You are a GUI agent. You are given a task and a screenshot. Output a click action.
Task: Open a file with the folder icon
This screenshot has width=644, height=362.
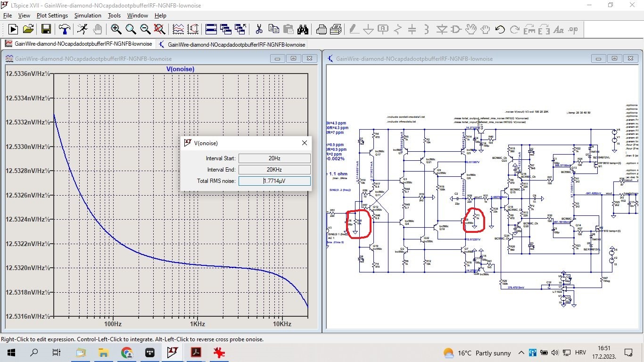[x=28, y=29]
